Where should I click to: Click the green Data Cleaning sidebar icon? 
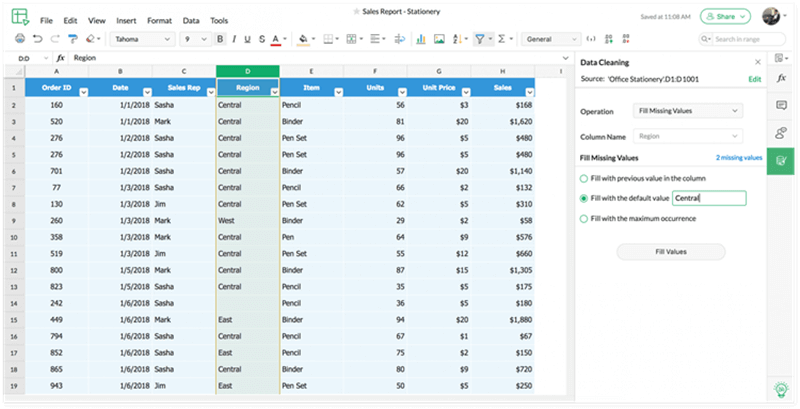point(781,161)
